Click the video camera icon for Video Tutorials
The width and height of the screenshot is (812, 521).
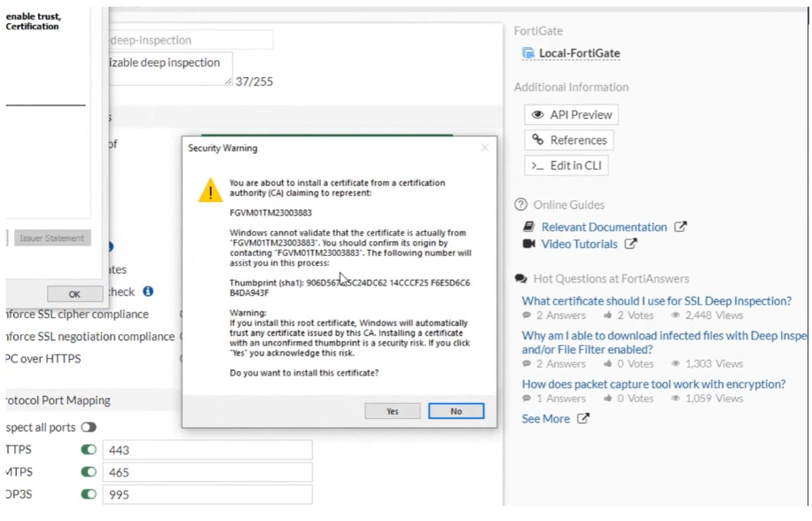pyautogui.click(x=528, y=244)
